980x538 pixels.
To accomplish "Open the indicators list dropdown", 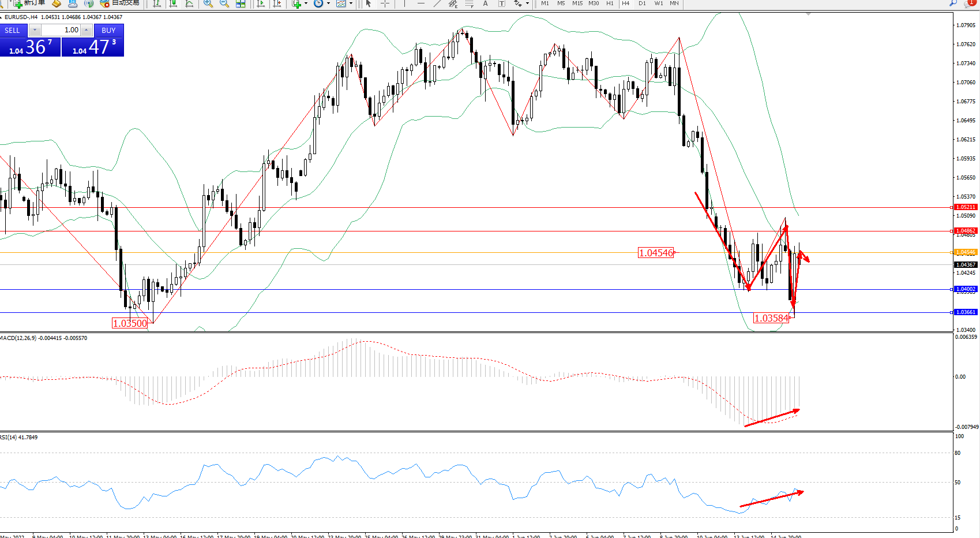I will tap(306, 4).
